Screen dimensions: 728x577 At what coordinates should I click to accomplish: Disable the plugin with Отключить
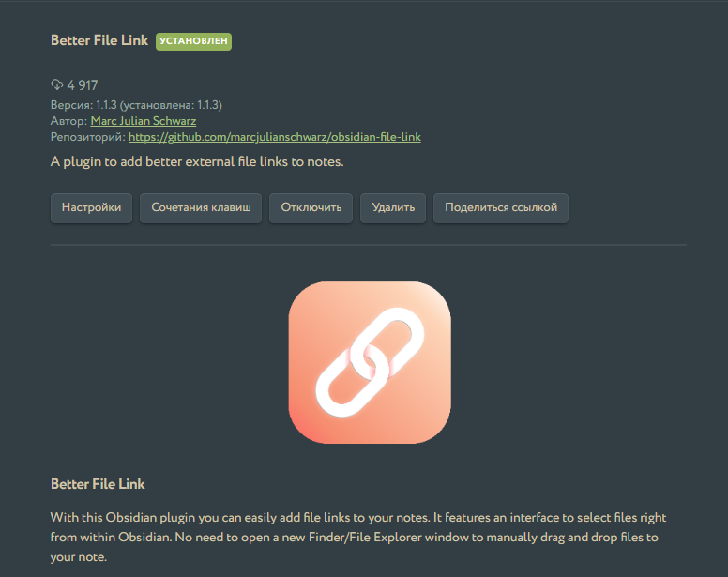[x=311, y=208]
